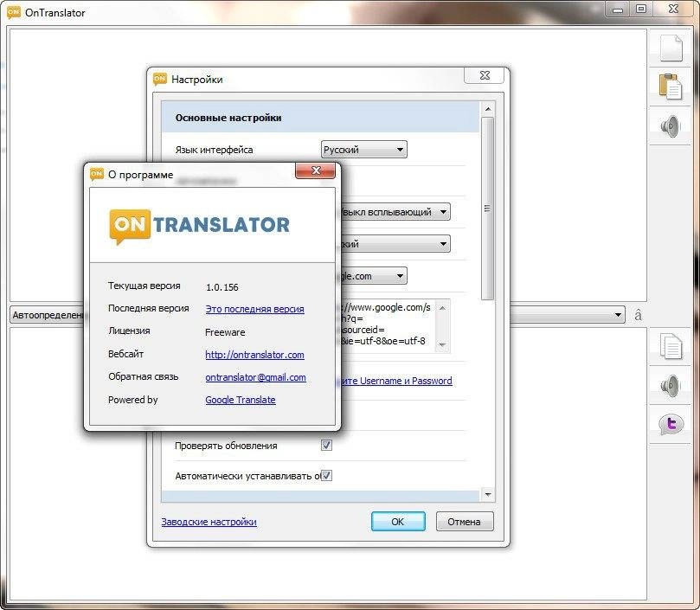The height and width of the screenshot is (610, 700).
Task: Close the Настройки window
Action: coord(485,75)
